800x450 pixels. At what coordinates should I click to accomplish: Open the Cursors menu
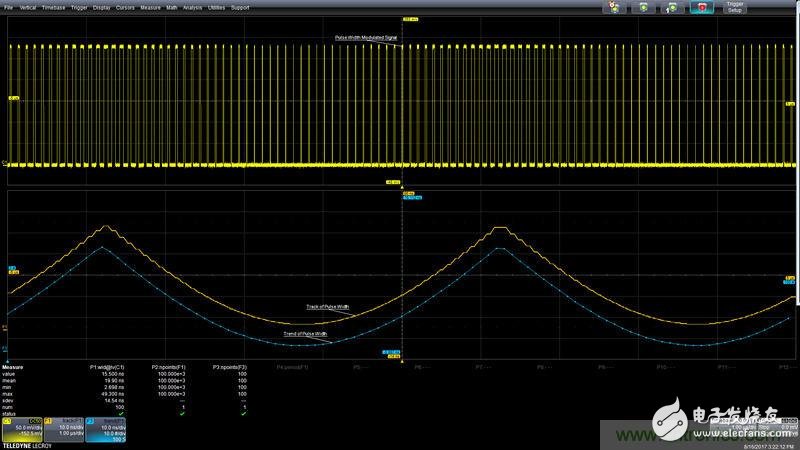pyautogui.click(x=124, y=7)
